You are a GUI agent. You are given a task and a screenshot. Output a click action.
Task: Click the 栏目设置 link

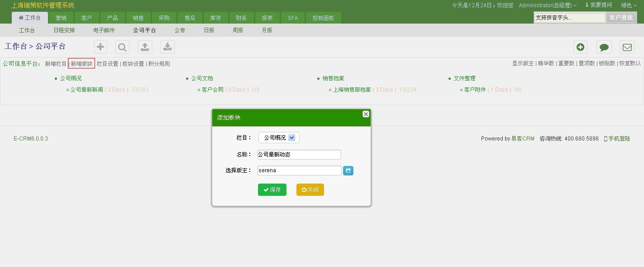pos(107,64)
